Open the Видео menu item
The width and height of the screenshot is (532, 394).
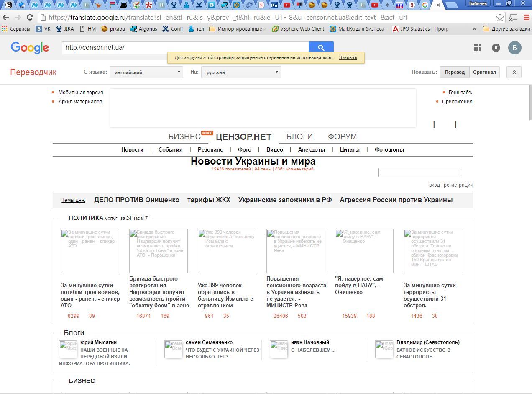pyautogui.click(x=275, y=149)
